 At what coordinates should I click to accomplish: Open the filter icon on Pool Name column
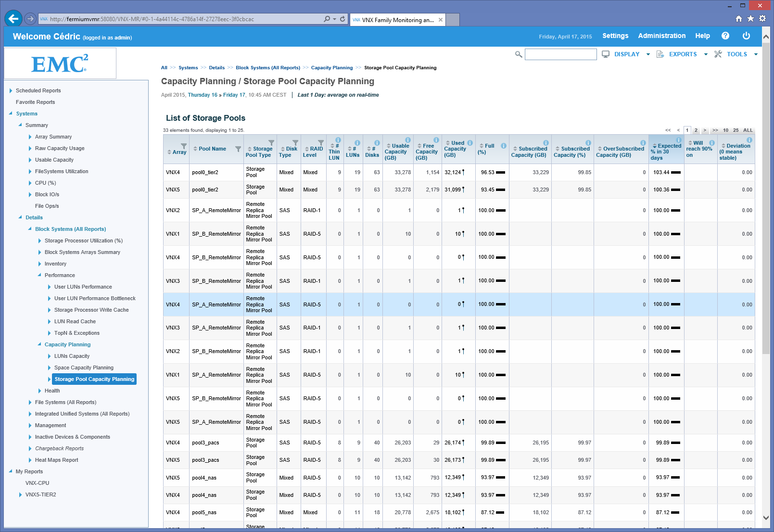point(238,149)
